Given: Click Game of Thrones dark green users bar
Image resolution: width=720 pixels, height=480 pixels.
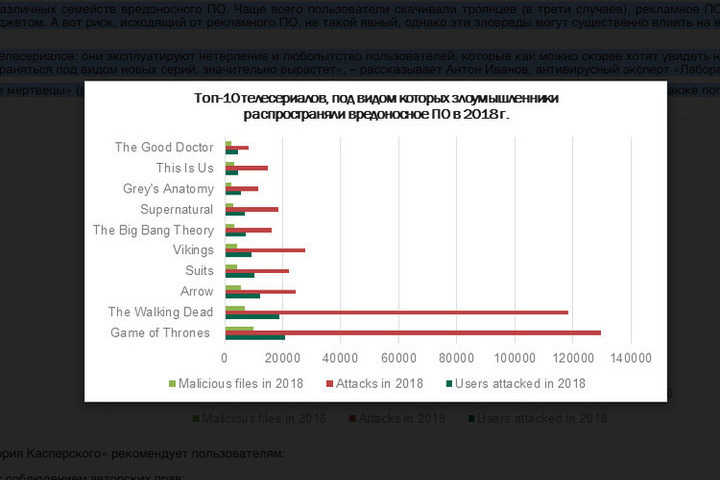Looking at the screenshot, I should (x=255, y=337).
